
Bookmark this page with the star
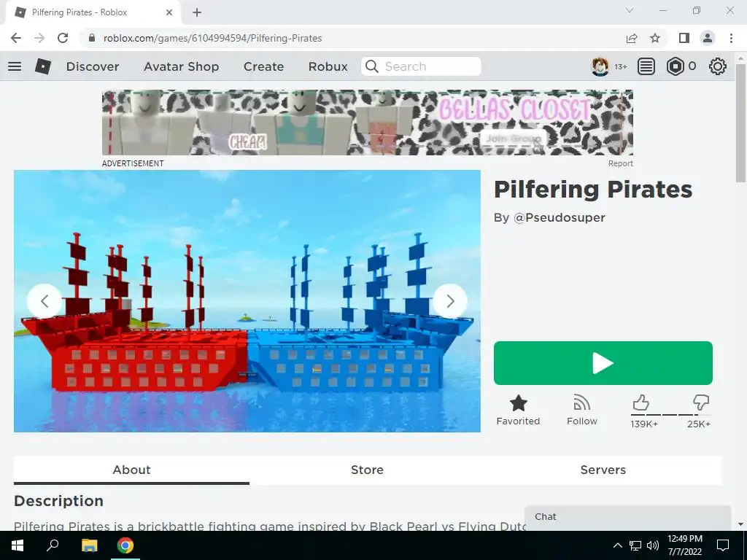(x=655, y=38)
